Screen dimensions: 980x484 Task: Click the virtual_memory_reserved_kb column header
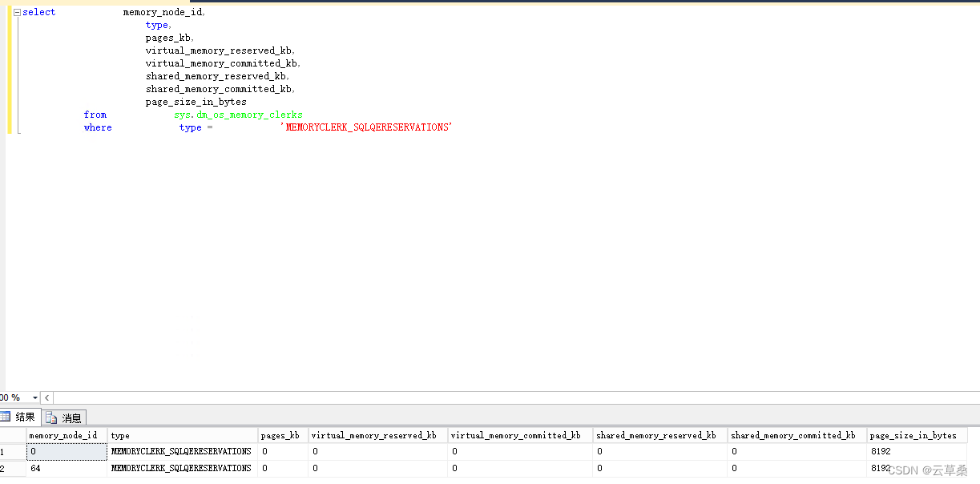pos(375,435)
